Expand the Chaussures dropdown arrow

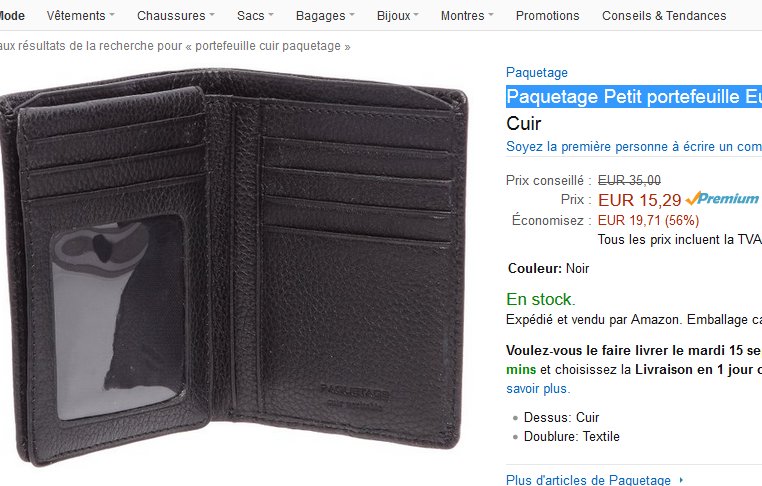(x=212, y=15)
